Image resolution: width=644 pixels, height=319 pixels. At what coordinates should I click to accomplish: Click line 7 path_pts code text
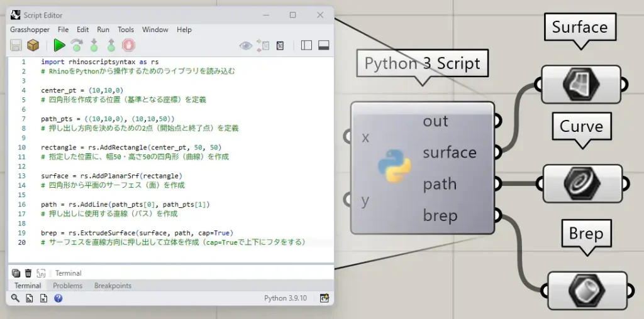pyautogui.click(x=108, y=119)
